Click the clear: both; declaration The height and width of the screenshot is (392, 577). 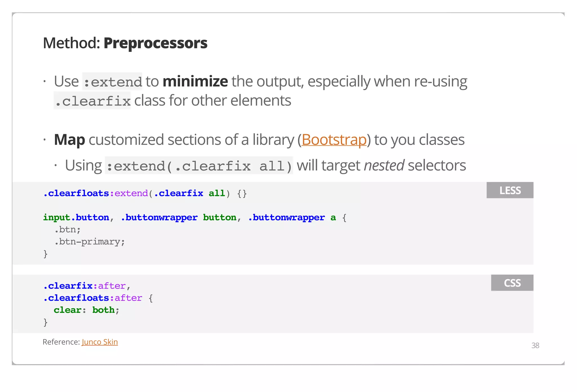coord(86,310)
